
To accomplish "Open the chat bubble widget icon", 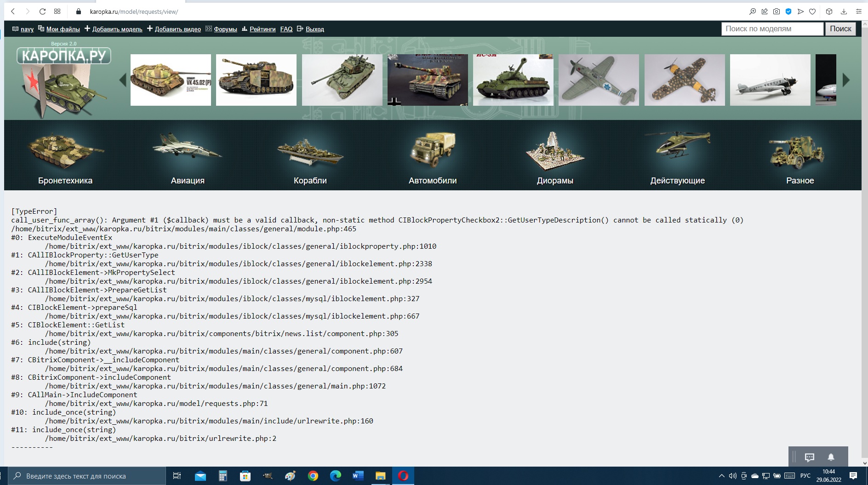I will tap(810, 457).
